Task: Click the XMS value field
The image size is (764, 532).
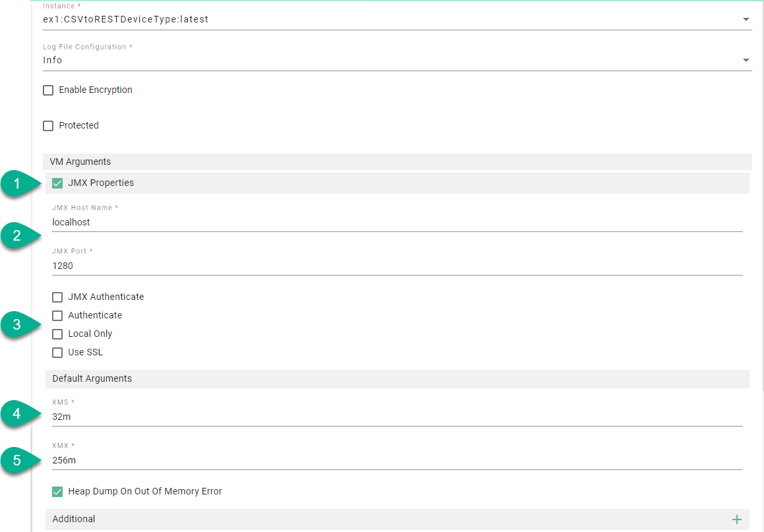Action: click(x=396, y=417)
